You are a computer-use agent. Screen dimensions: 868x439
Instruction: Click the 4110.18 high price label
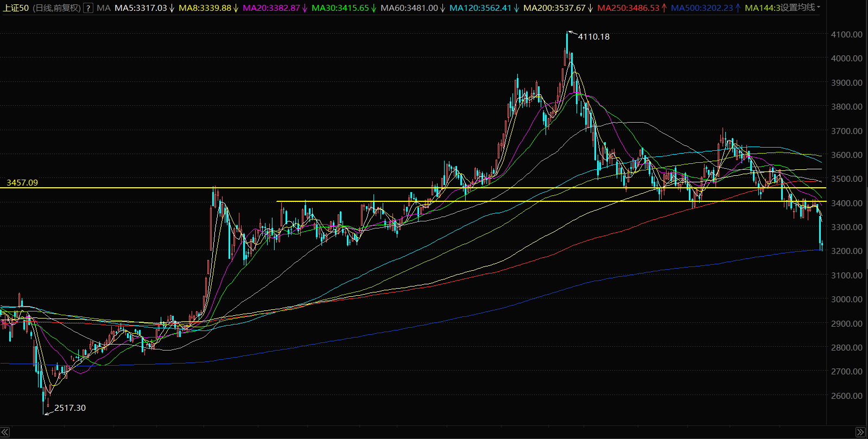coord(594,37)
